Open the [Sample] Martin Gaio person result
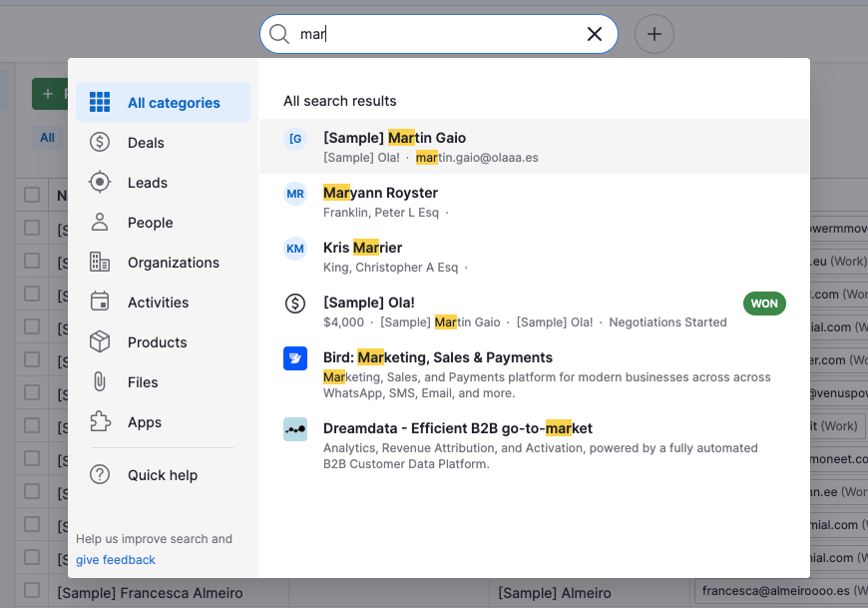868x608 pixels. tap(534, 147)
